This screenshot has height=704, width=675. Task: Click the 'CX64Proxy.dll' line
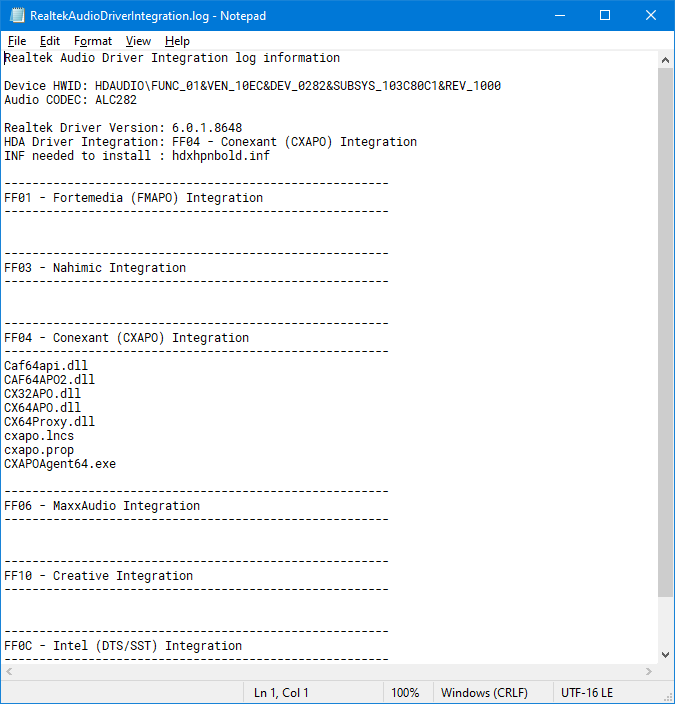(x=49, y=422)
